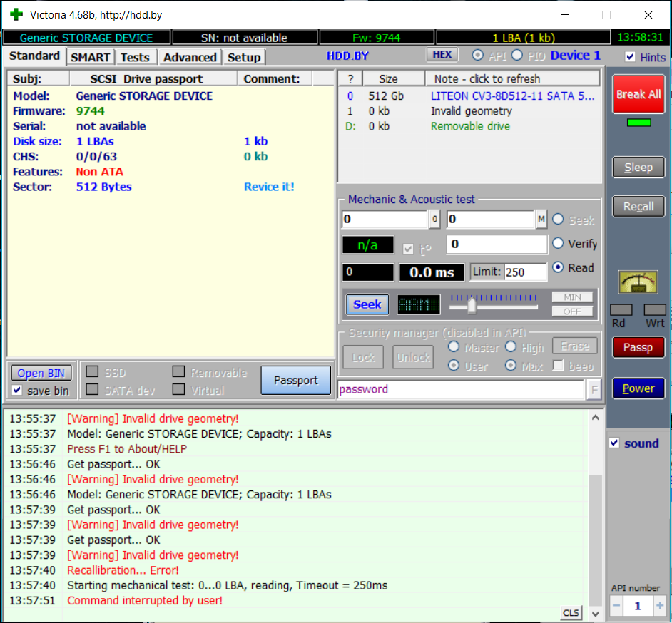The image size is (672, 623).
Task: Select the Master radio option
Action: coord(454,347)
